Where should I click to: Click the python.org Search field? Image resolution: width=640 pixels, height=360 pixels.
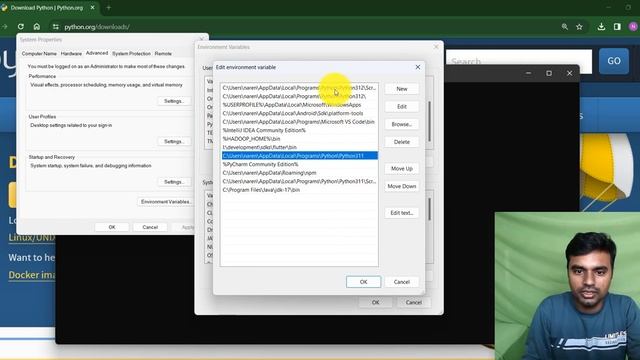[519, 61]
